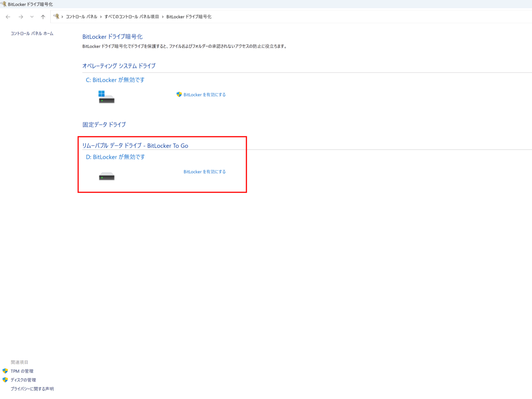The height and width of the screenshot is (399, 532).
Task: Expand the D: BitLocker が無効です entry
Action: (115, 157)
